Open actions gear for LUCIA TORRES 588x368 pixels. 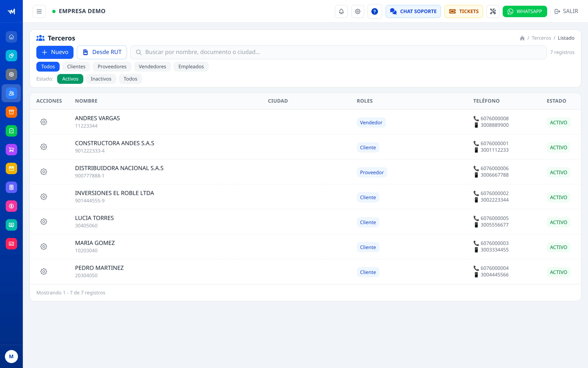tap(44, 222)
